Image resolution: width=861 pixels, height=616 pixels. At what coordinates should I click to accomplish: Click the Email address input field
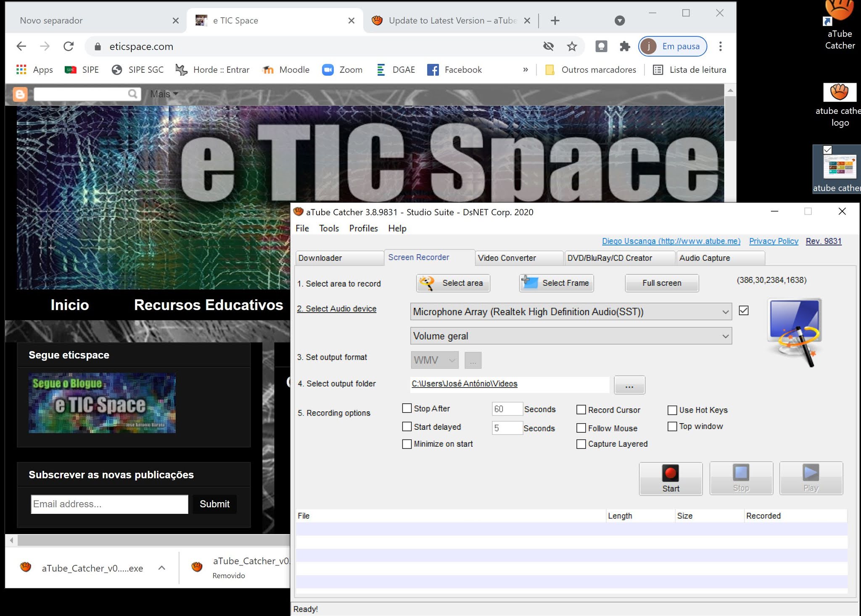[109, 504]
